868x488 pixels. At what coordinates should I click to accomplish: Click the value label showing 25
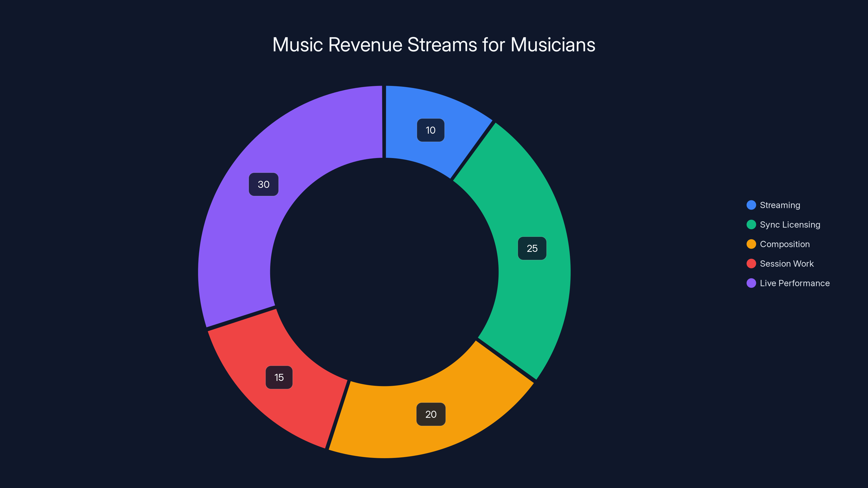tap(532, 249)
